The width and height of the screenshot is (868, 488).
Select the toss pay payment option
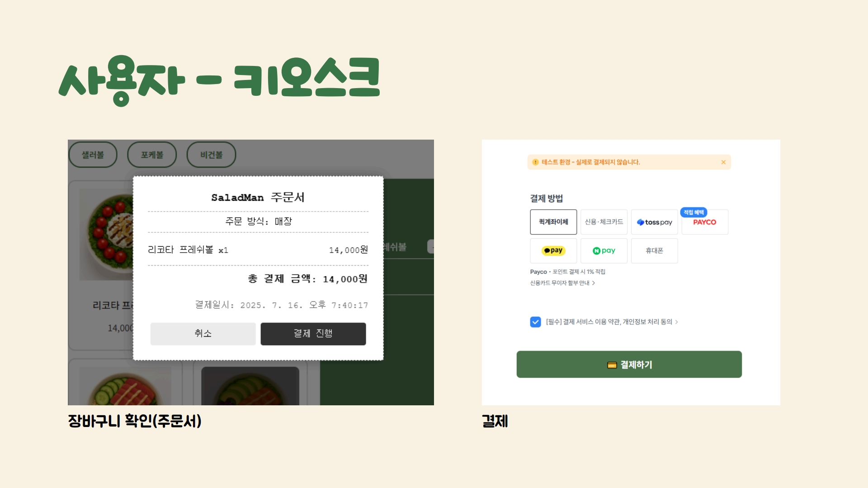654,222
